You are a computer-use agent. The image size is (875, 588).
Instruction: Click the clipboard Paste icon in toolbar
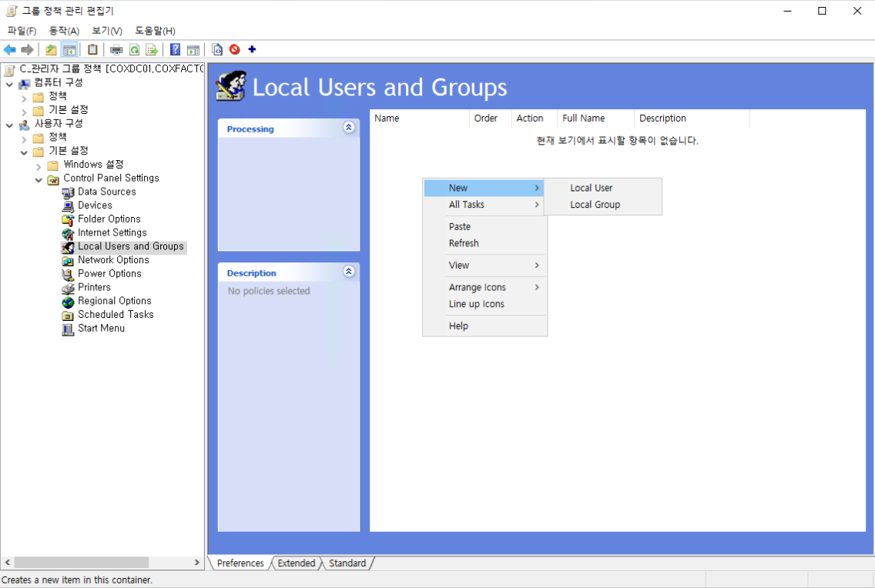[92, 49]
